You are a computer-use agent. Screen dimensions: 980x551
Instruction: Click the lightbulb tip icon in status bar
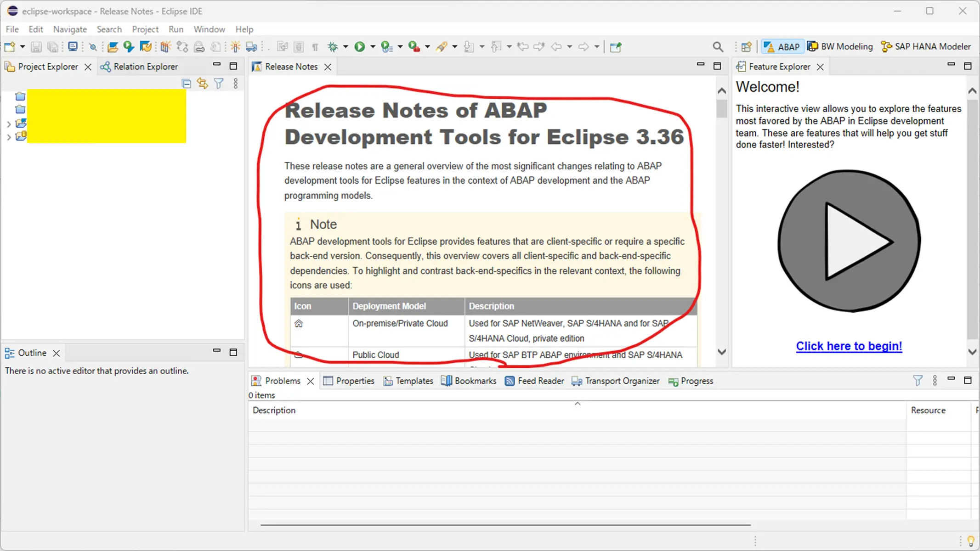point(971,541)
